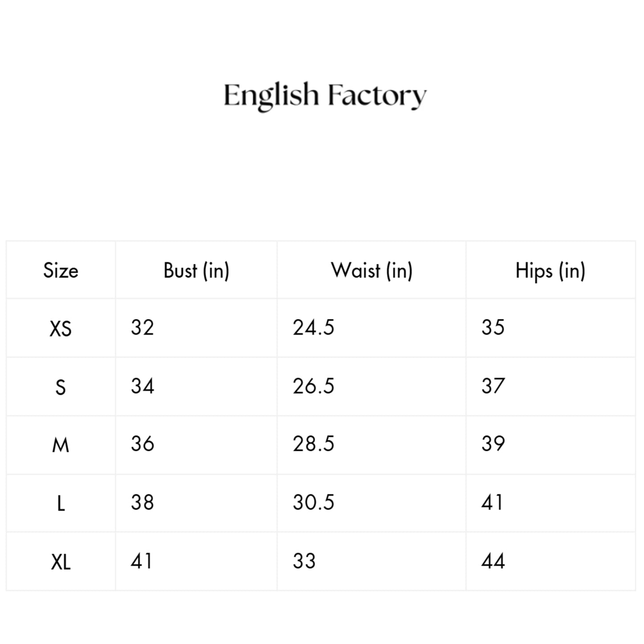The image size is (644, 644).
Task: Click the S waist value 26.5
Action: click(x=313, y=386)
